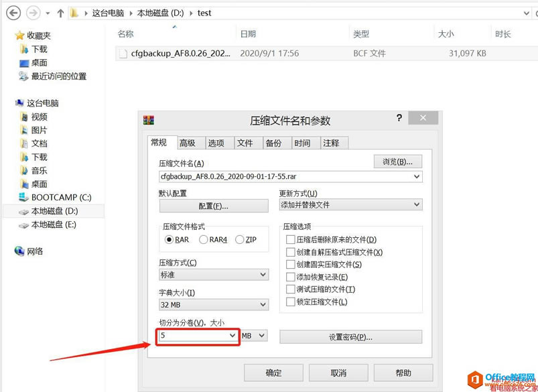
Task: Click the Explorer forward arrow button
Action: [33, 13]
